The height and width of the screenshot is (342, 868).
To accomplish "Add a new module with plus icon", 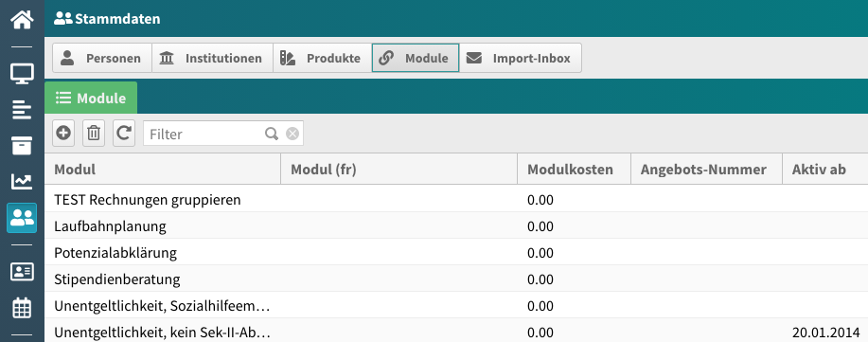I will click(x=63, y=134).
